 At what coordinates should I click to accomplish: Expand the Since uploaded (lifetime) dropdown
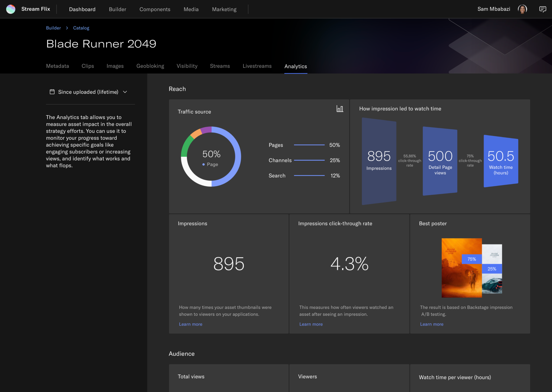click(x=88, y=92)
